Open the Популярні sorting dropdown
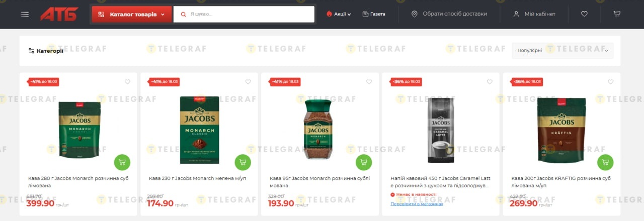Viewport: 644px width, 221px height. tap(562, 51)
